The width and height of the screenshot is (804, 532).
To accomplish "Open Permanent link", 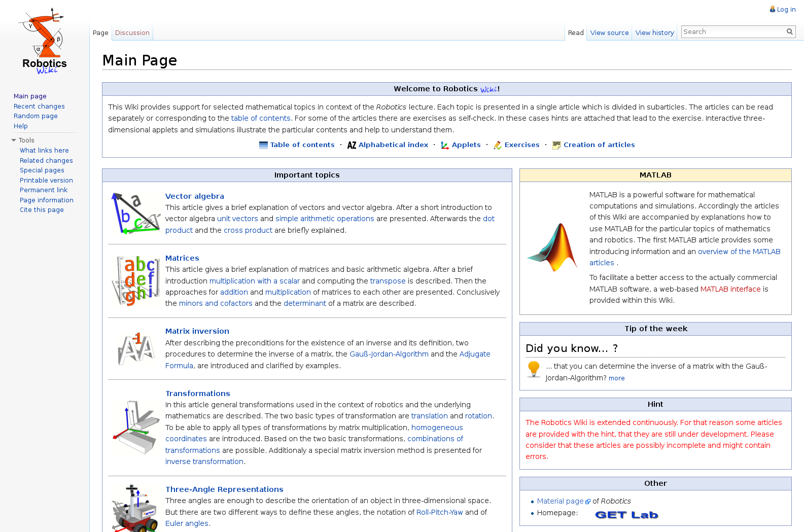I will pos(44,190).
